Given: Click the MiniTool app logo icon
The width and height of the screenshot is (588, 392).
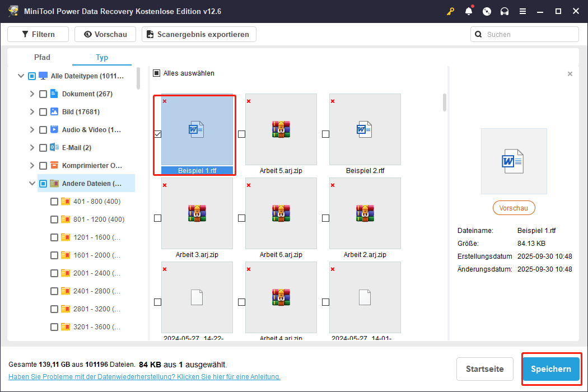Looking at the screenshot, I should 13,11.
